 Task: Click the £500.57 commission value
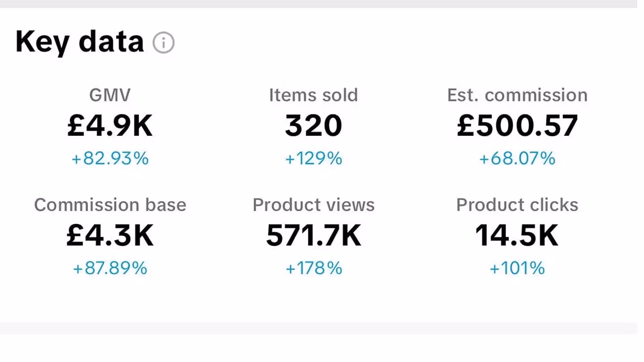point(517,126)
